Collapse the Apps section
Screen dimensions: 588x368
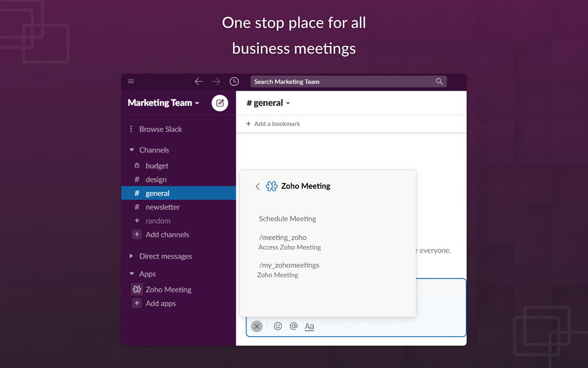[132, 274]
